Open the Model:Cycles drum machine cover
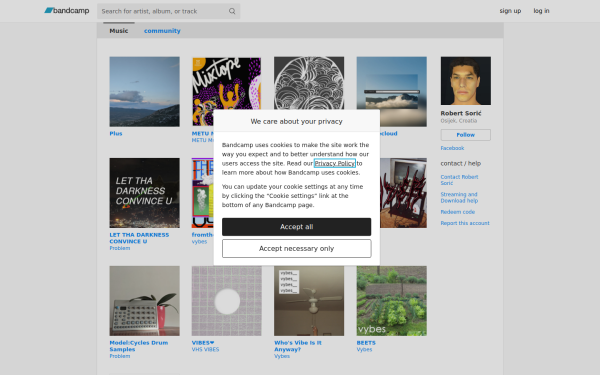The height and width of the screenshot is (375, 600). tap(144, 301)
